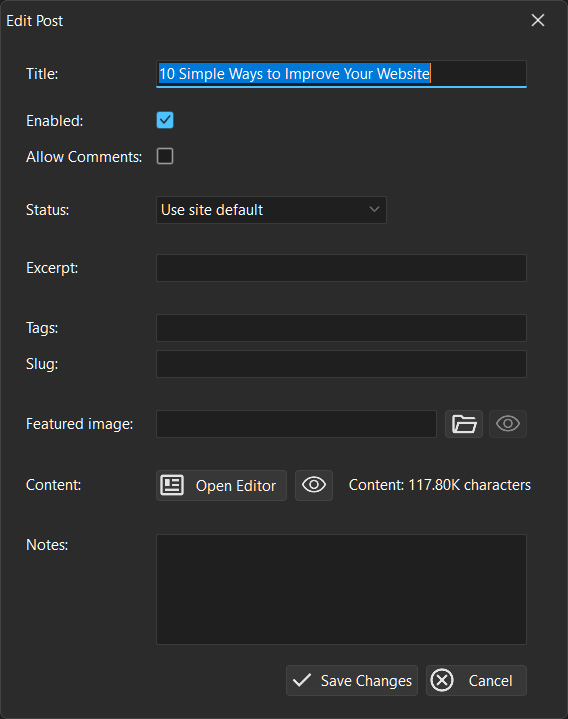Click into the Slug field
This screenshot has width=568, height=719.
coord(342,364)
